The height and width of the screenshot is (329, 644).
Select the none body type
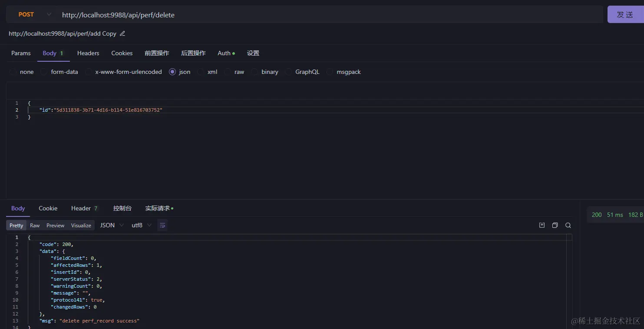tap(21, 72)
